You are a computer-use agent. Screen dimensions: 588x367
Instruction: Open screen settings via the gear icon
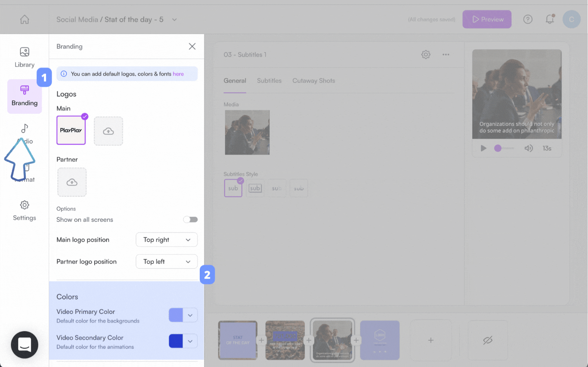[x=425, y=55]
